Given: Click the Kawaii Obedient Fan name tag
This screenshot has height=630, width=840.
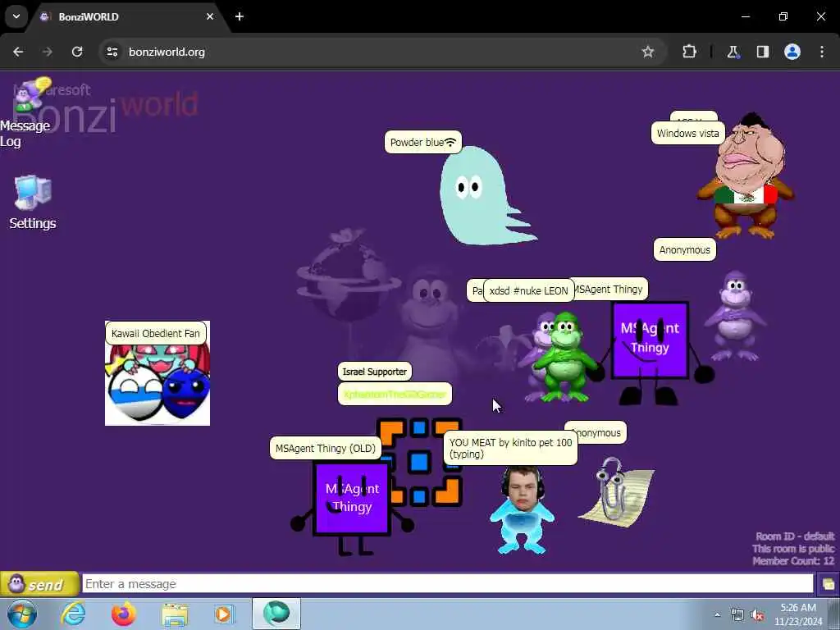Looking at the screenshot, I should pos(156,333).
